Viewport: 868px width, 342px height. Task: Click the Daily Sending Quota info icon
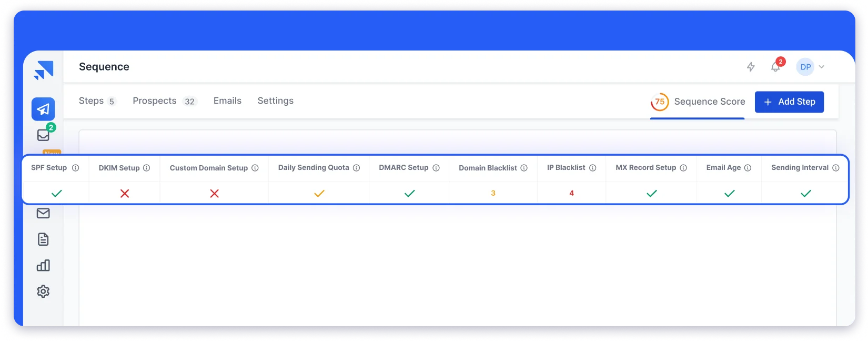coord(356,168)
